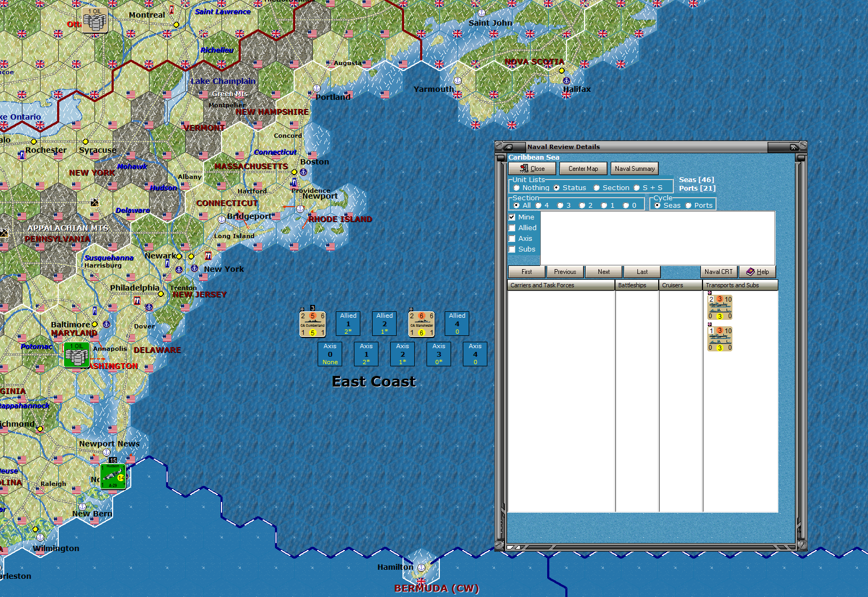The image size is (868, 597).
Task: Select the green A-29 Hudson aircraft counter
Action: pyautogui.click(x=113, y=476)
